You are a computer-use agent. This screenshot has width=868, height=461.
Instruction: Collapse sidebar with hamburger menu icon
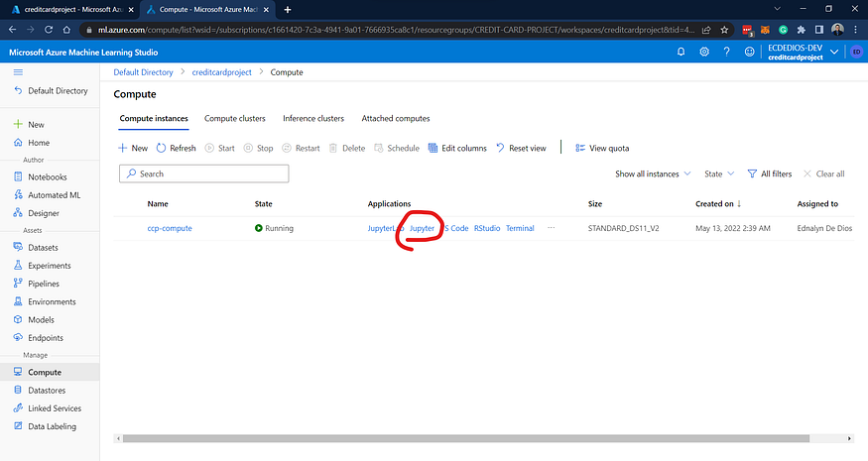pos(18,72)
